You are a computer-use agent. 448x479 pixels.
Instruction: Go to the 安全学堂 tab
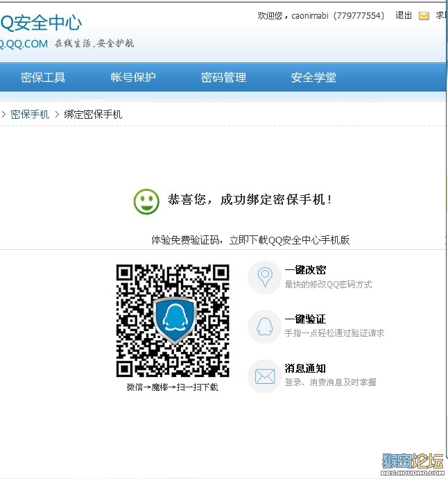coord(313,78)
